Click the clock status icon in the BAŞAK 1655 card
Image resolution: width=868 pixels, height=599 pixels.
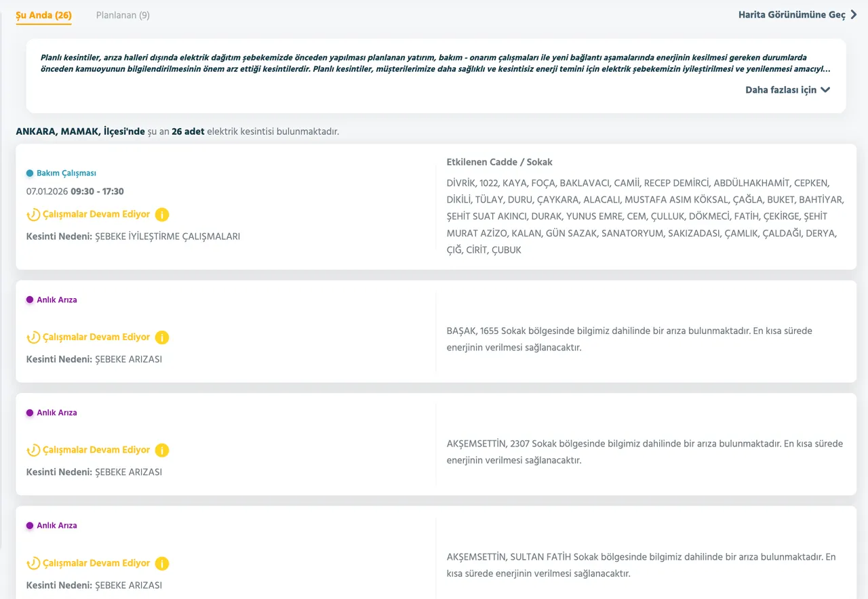pyautogui.click(x=33, y=337)
